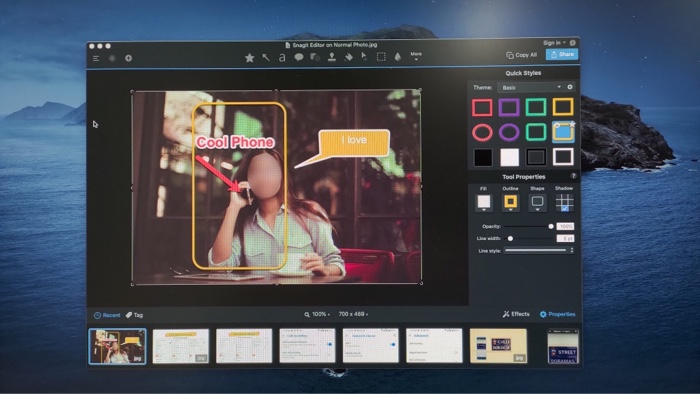Select the Favorites star tool
This screenshot has width=700, height=394.
pyautogui.click(x=250, y=58)
